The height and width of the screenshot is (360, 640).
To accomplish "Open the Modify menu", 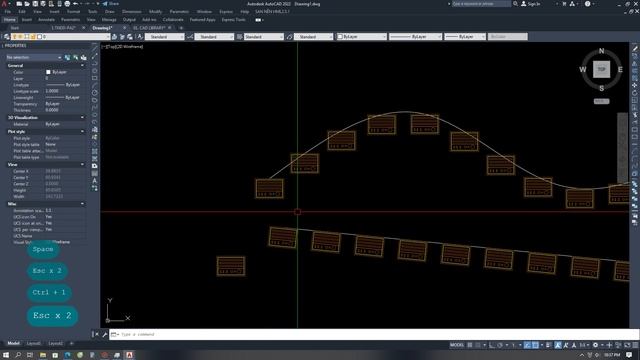I will tap(155, 11).
